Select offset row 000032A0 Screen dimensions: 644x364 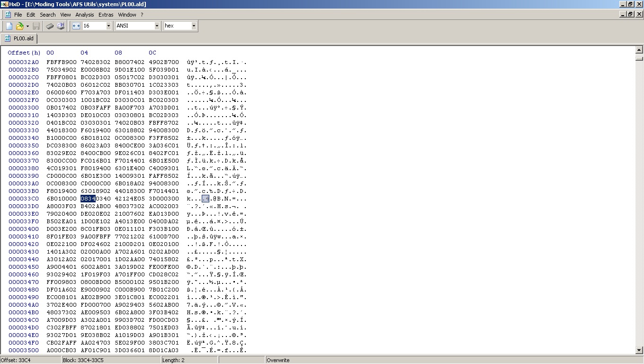tap(24, 62)
